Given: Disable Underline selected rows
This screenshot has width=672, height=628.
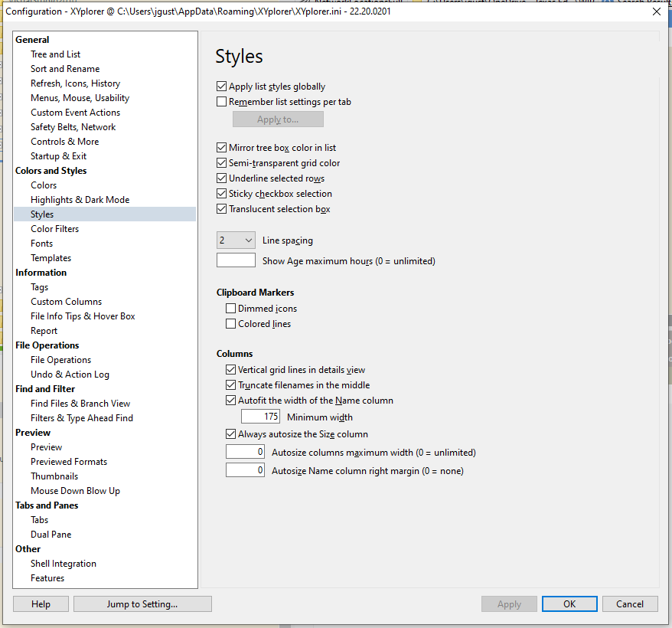Looking at the screenshot, I should pyautogui.click(x=222, y=178).
